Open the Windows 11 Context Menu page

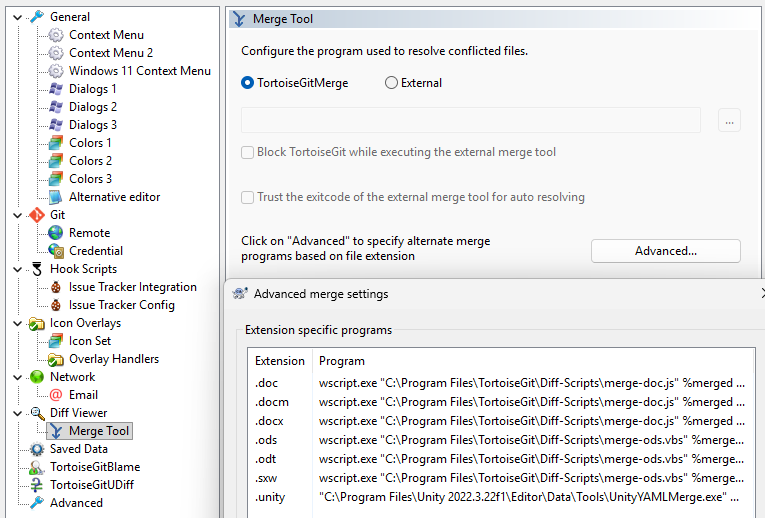(x=140, y=71)
